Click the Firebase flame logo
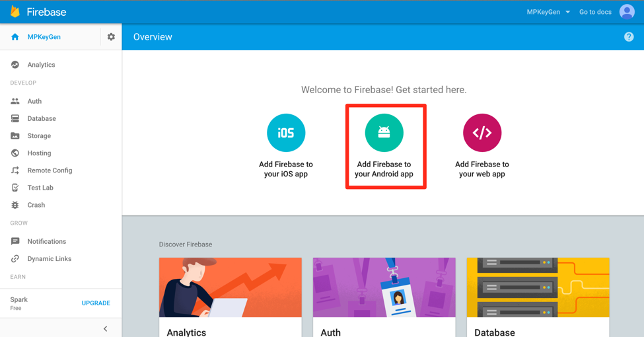644x337 pixels. click(15, 11)
